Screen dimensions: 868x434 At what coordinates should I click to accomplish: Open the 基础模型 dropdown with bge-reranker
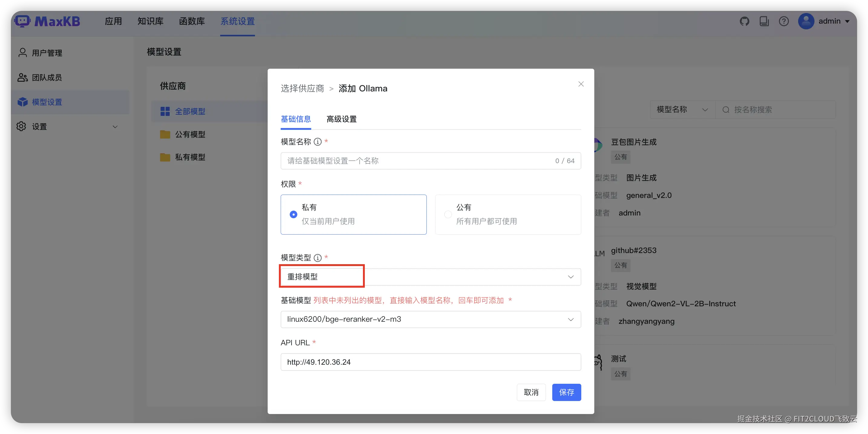coord(431,319)
